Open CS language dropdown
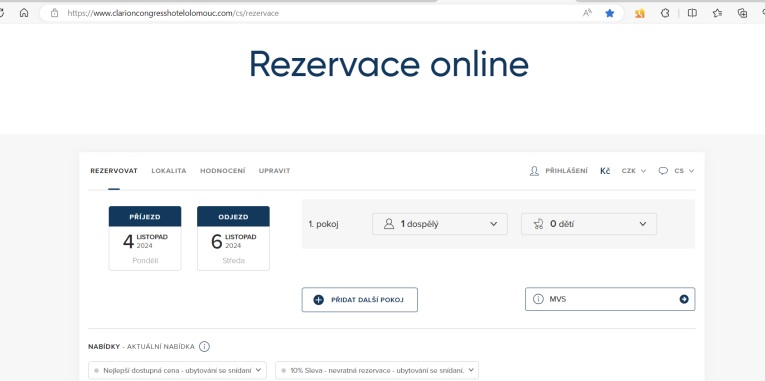Viewport: 765px width, 381px height. point(684,171)
